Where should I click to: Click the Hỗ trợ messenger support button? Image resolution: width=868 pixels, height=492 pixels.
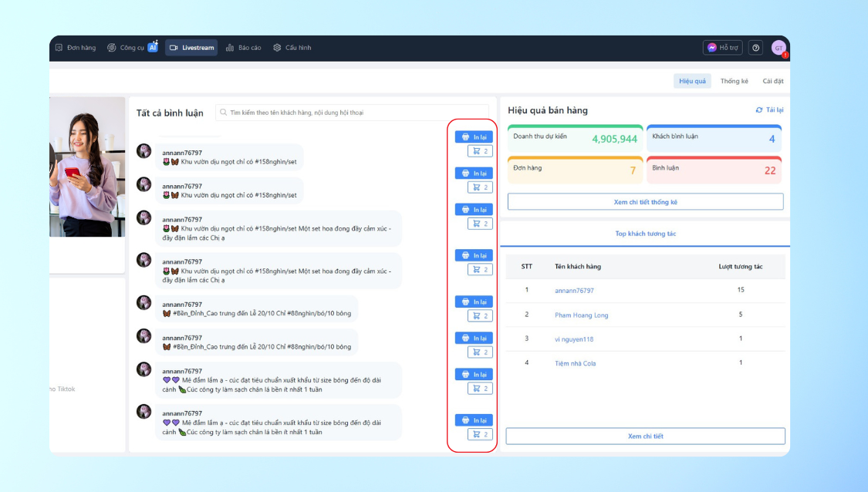coord(723,48)
